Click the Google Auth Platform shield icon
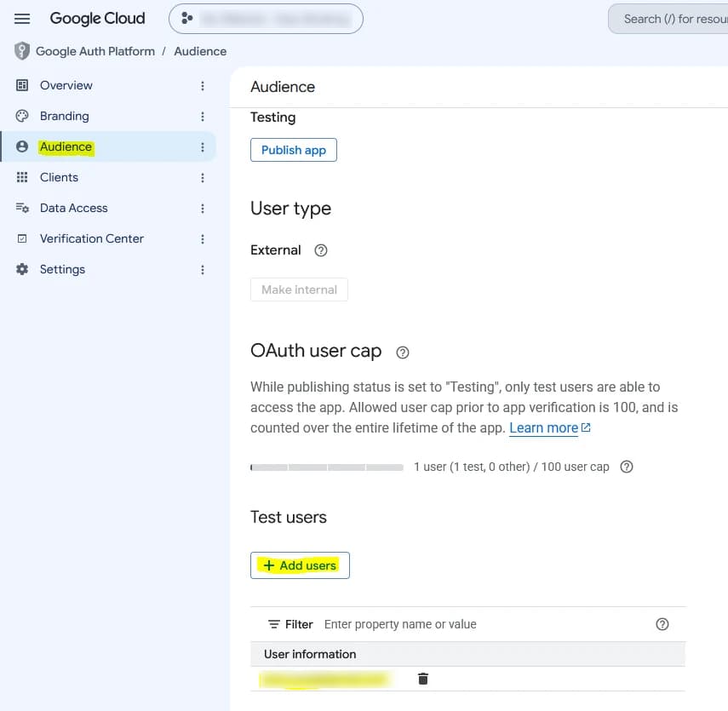 pyautogui.click(x=22, y=51)
